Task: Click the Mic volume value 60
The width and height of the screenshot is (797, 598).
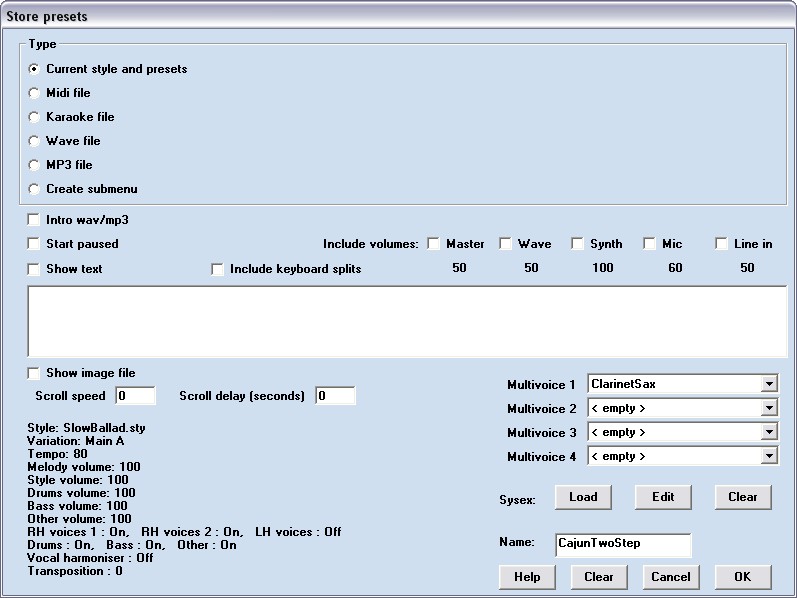Action: 675,268
